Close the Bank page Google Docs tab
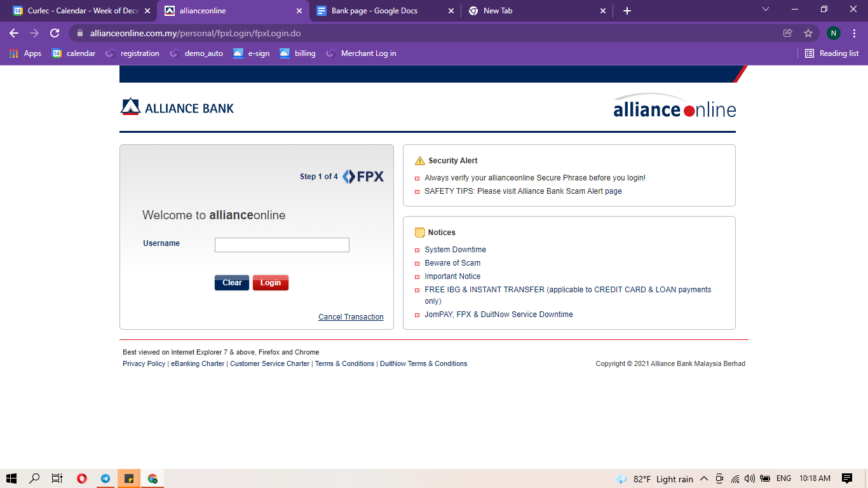The image size is (868, 488). 451,11
